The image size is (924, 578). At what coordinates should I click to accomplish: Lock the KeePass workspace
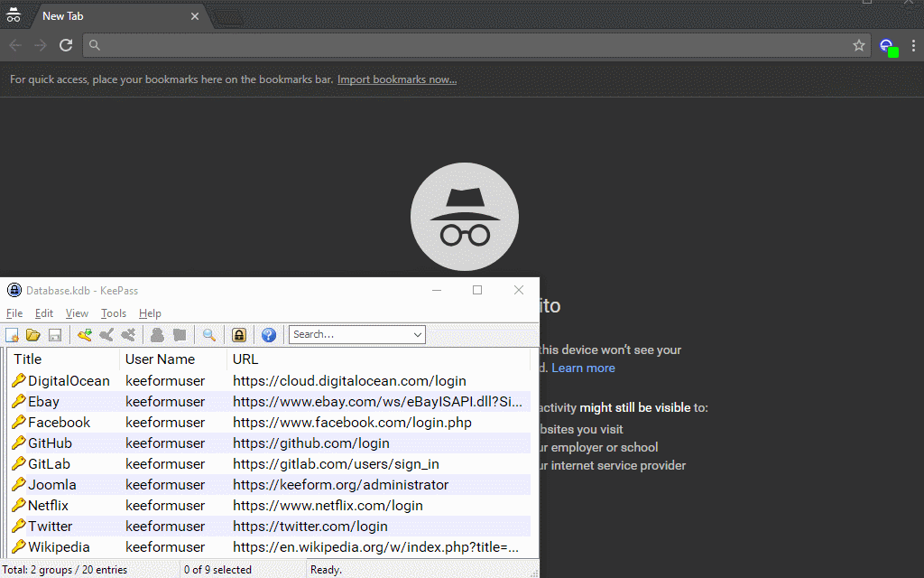click(238, 334)
